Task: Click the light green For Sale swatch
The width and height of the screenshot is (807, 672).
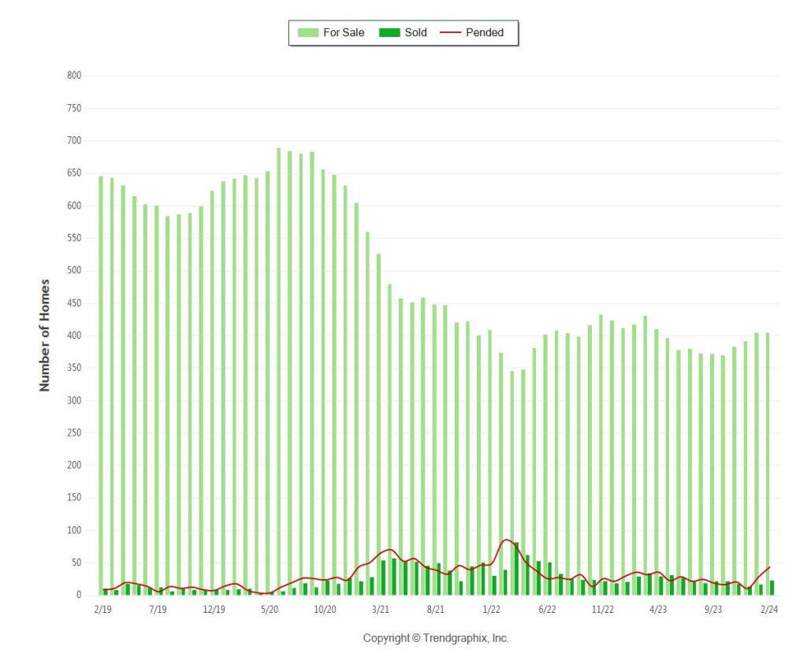Action: (x=308, y=32)
